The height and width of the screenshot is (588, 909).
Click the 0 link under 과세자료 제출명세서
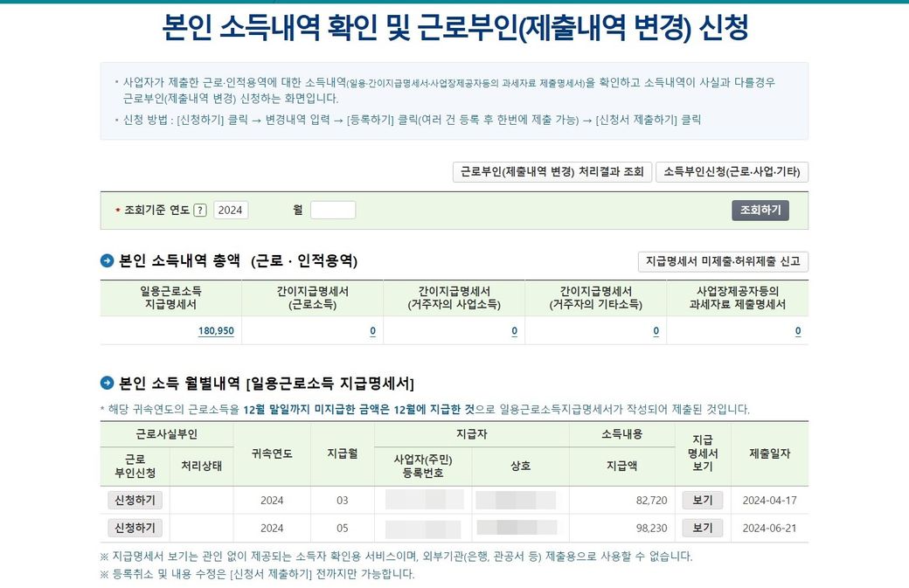pos(797,331)
